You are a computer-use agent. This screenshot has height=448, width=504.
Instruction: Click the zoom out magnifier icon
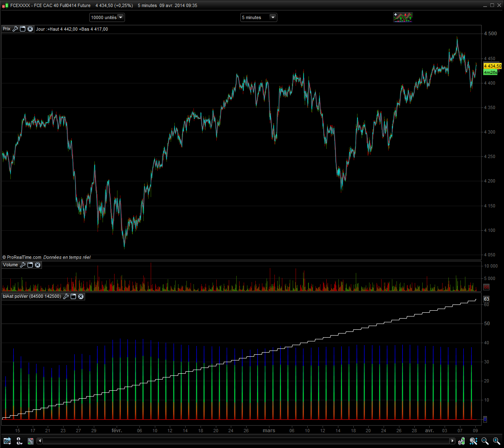[485, 441]
